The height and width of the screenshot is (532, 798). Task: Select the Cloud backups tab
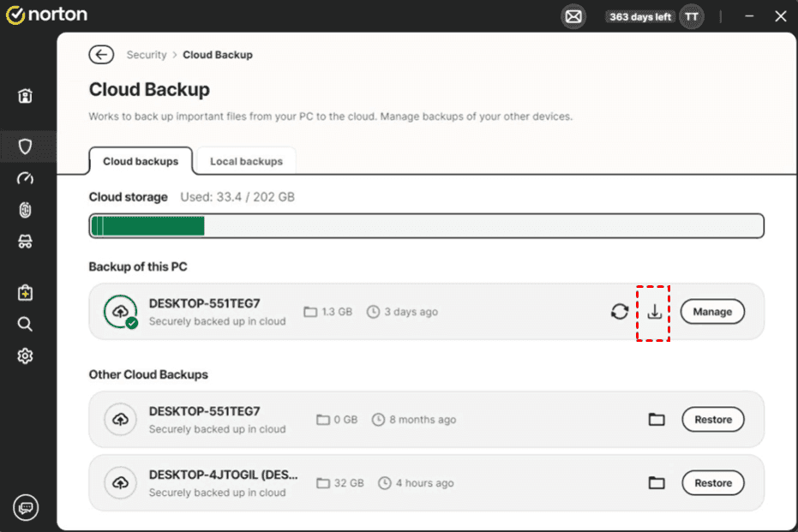tap(141, 161)
